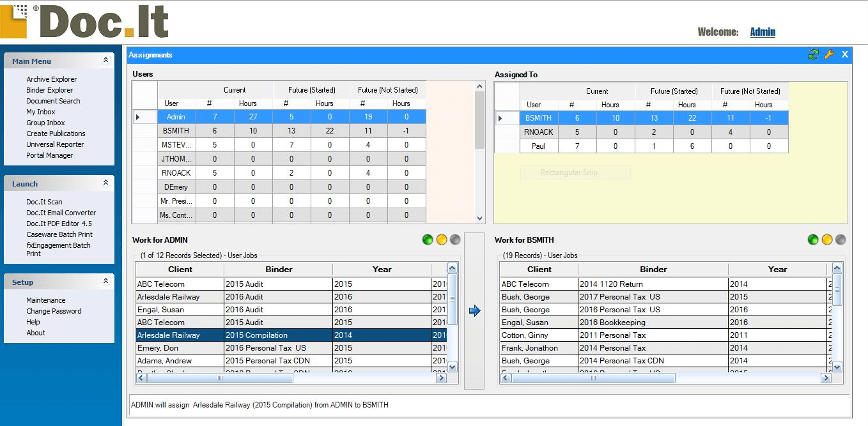This screenshot has height=426, width=868.
Task: Select ABC Telecom 2014 1120 Return row
Action: coord(666,284)
